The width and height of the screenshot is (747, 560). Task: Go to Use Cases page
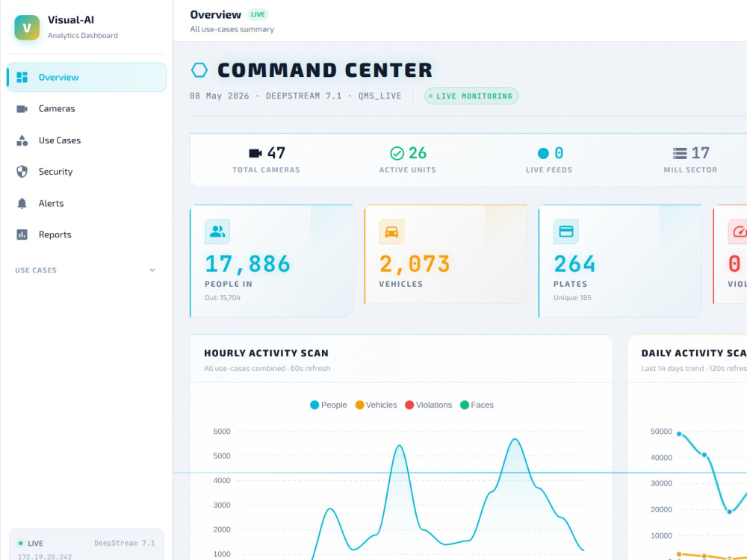click(87, 140)
